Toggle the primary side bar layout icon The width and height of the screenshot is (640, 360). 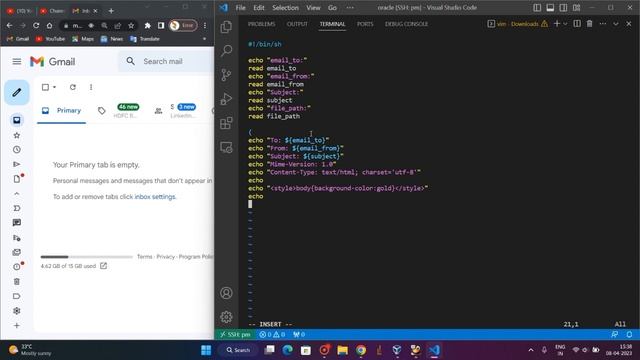coord(537,7)
